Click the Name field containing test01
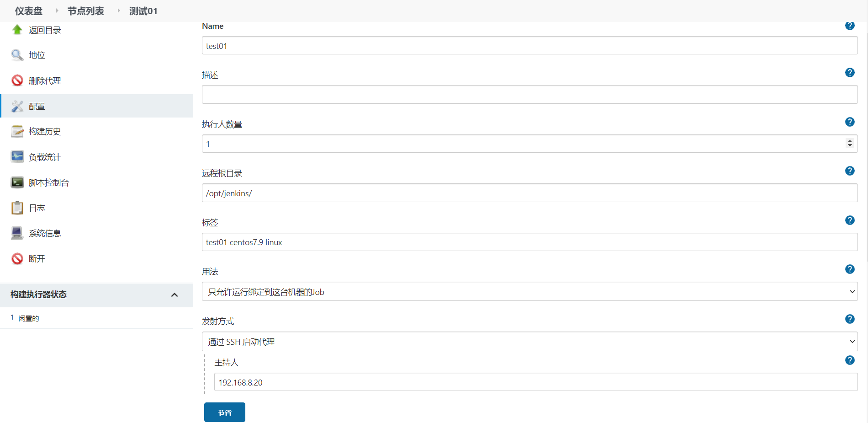Image resolution: width=868 pixels, height=423 pixels. (529, 46)
